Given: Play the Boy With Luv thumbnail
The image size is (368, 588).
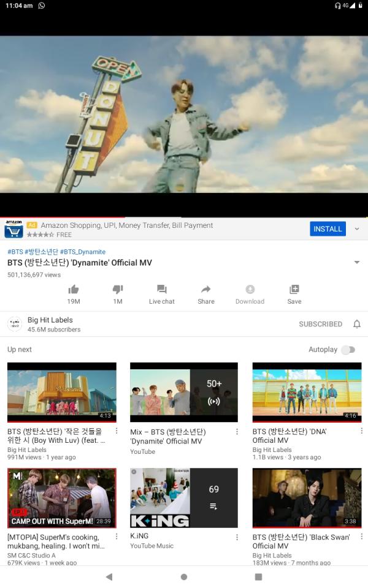Looking at the screenshot, I should click(62, 392).
